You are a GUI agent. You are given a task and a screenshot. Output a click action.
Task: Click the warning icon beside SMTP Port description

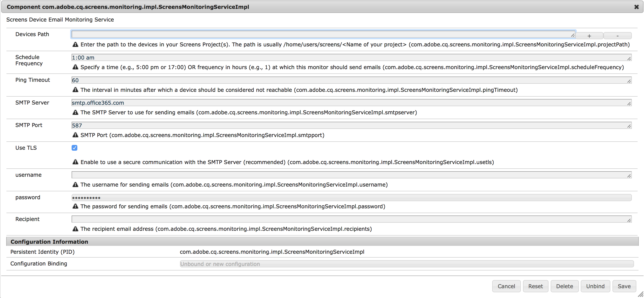(75, 135)
